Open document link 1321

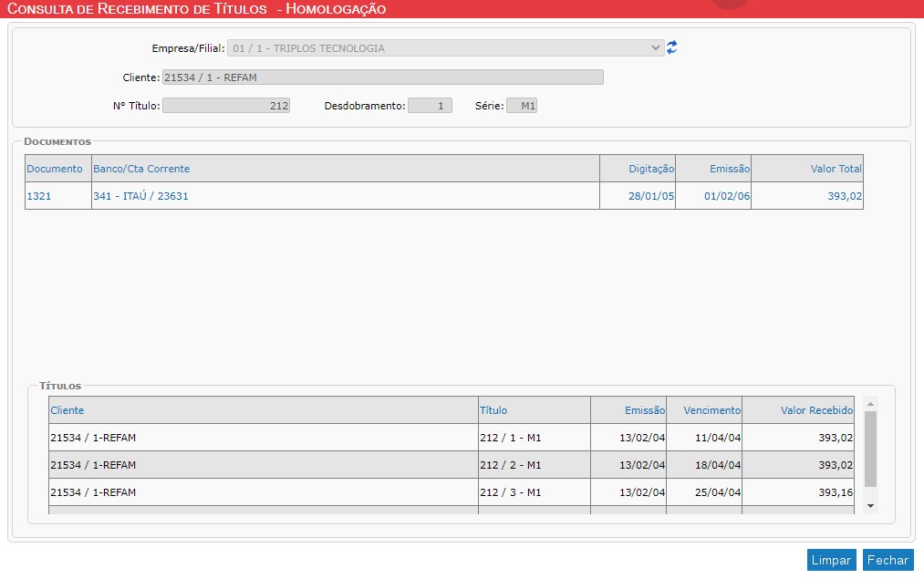[39, 196]
